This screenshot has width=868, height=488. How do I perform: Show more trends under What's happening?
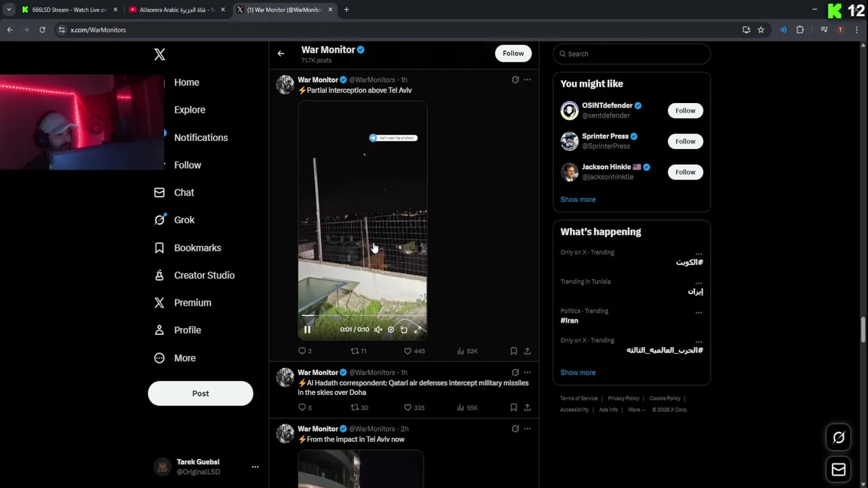tap(578, 373)
